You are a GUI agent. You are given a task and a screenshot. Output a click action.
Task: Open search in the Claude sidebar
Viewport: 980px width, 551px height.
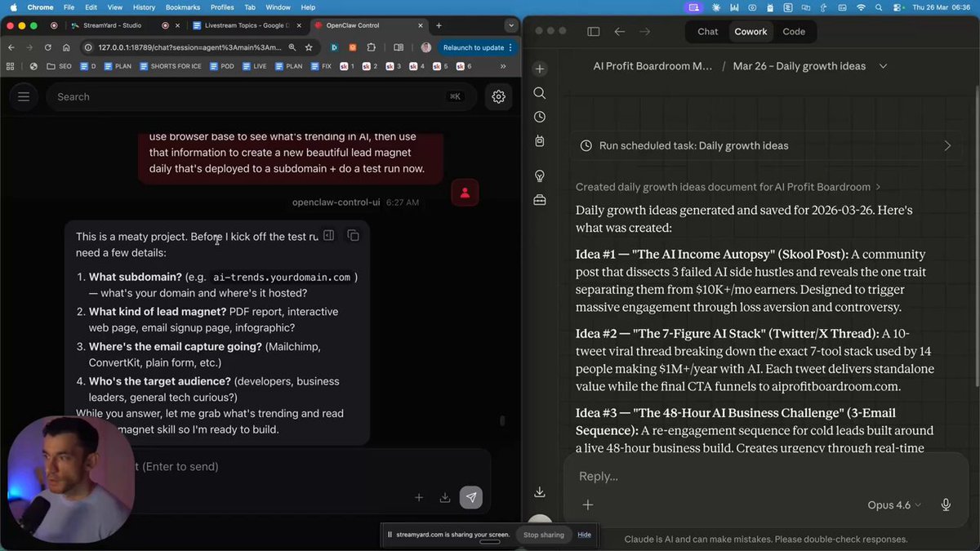tap(540, 93)
